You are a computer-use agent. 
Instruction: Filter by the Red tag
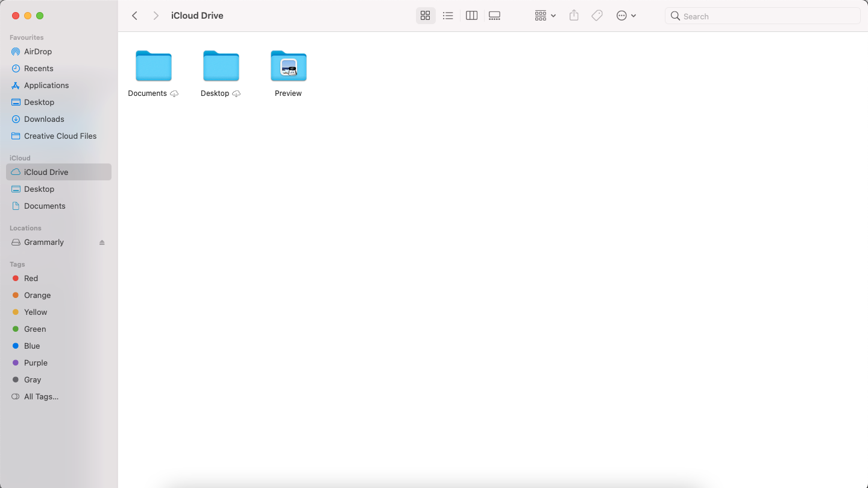tap(58, 279)
